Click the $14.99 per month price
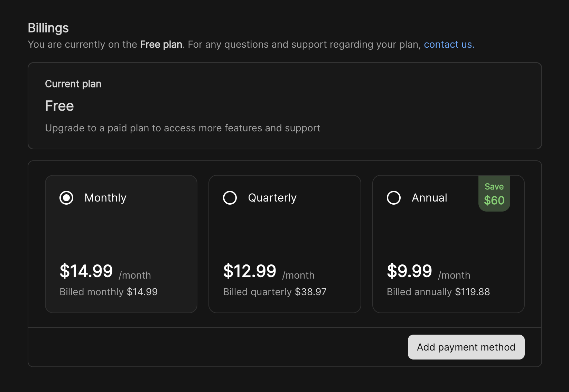The image size is (569, 392). tap(86, 271)
